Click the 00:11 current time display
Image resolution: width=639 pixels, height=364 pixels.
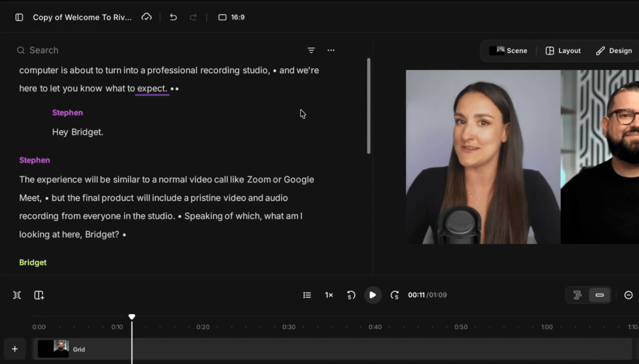(416, 295)
